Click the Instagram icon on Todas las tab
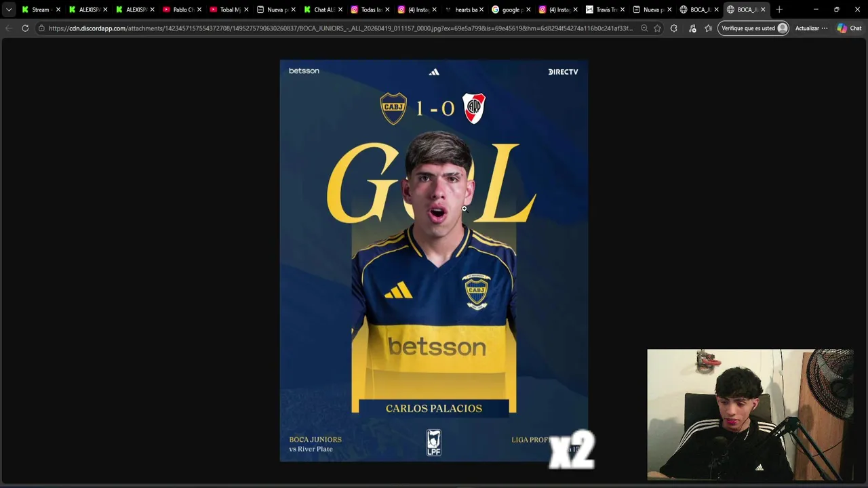Image resolution: width=868 pixels, height=488 pixels. click(x=354, y=9)
